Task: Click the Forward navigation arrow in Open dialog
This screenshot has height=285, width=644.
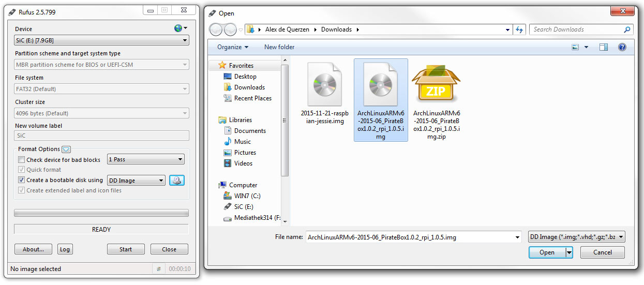Action: click(230, 29)
